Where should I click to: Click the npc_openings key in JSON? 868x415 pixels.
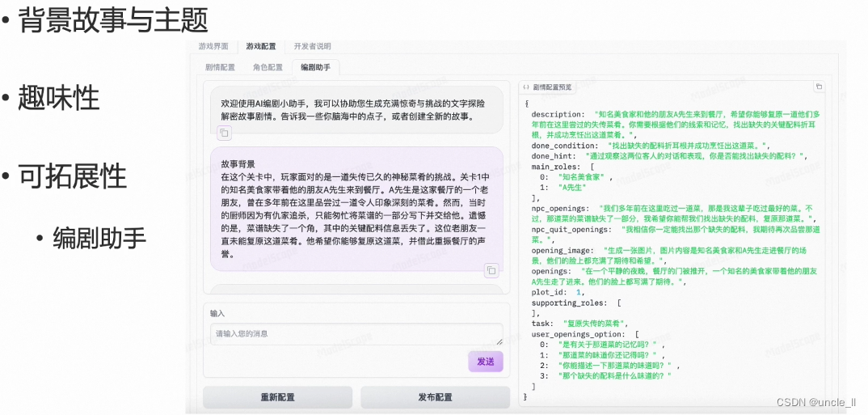point(559,209)
